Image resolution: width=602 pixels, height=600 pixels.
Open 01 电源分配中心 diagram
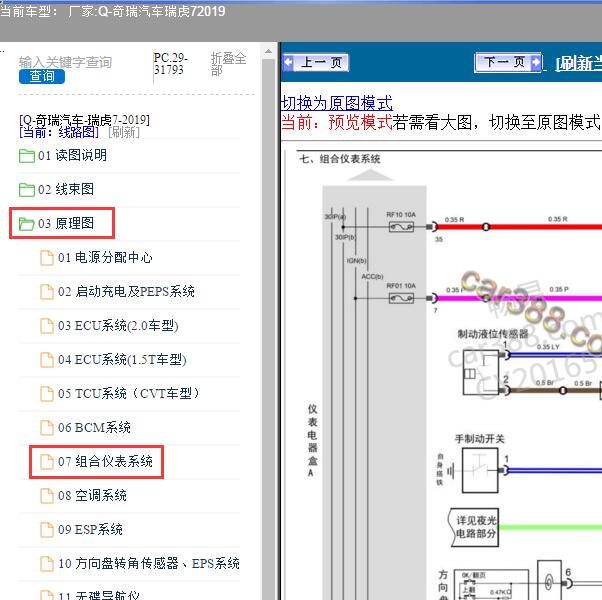[x=105, y=257]
